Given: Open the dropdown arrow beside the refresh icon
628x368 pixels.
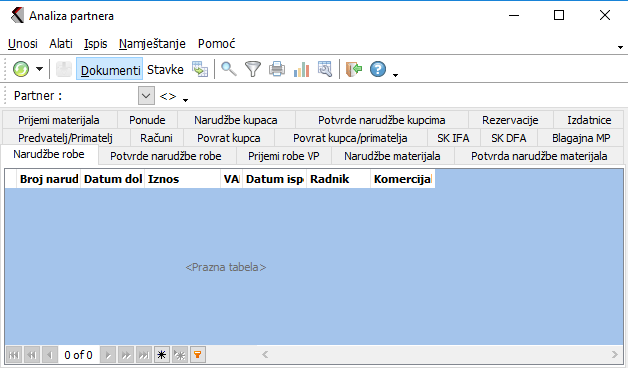Looking at the screenshot, I should 39,69.
